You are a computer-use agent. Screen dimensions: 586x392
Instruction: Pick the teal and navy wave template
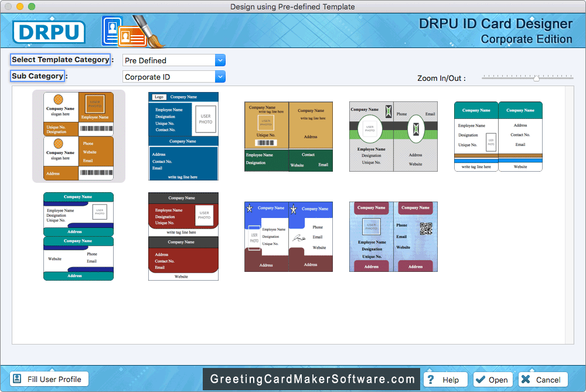coord(79,236)
